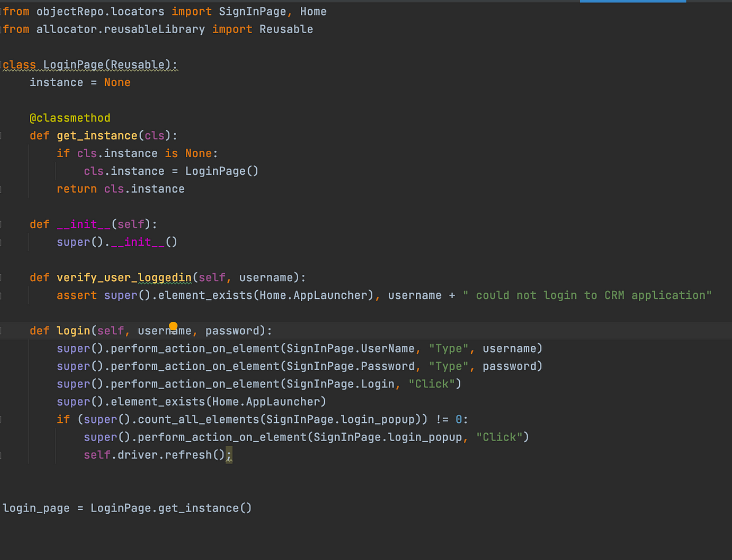This screenshot has width=732, height=560.
Task: Click string 'could not login to CRM application'
Action: pyautogui.click(x=587, y=295)
